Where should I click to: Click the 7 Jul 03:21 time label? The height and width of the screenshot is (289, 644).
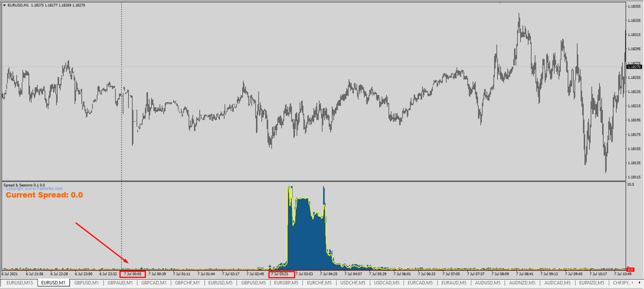280,274
